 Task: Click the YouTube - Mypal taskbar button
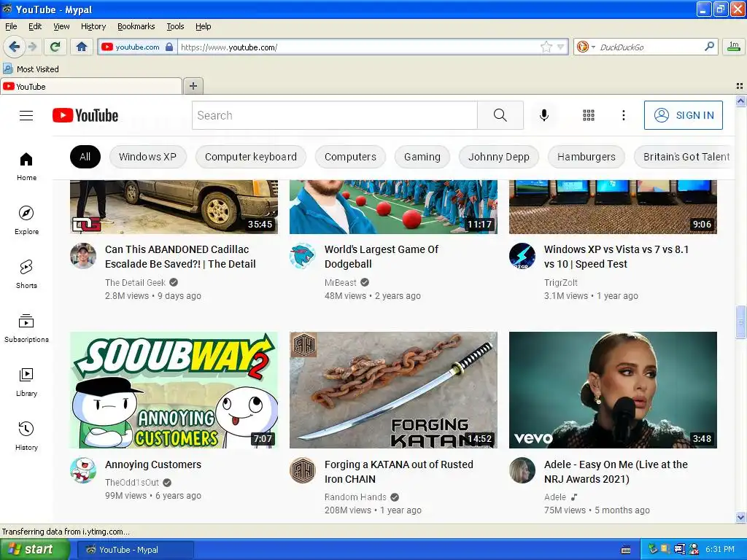[x=135, y=550]
